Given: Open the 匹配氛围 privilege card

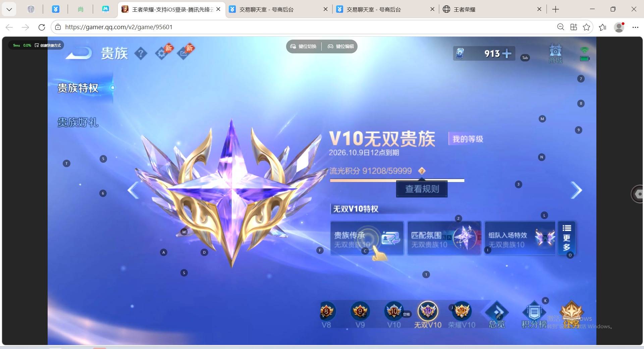Looking at the screenshot, I should point(444,238).
